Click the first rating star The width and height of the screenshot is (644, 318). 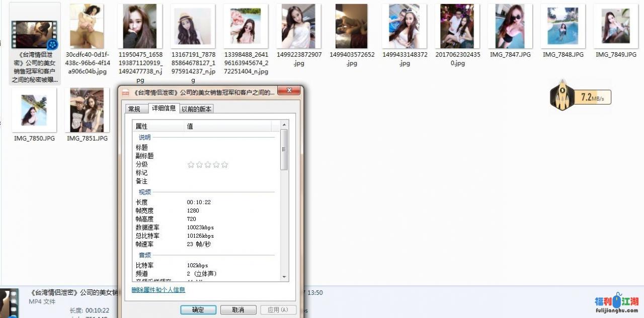191,165
